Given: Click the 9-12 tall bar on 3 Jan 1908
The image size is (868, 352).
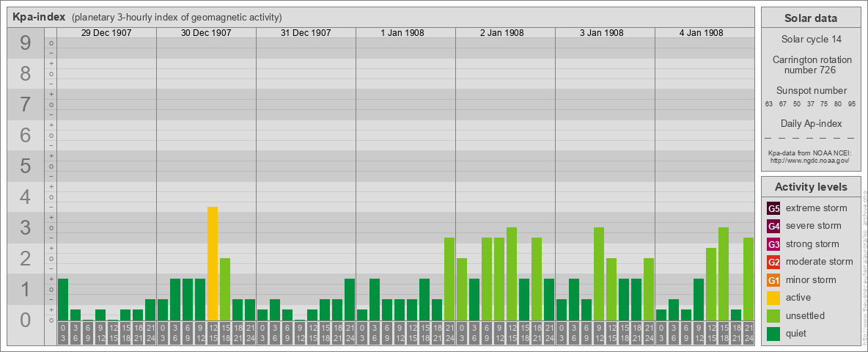Looking at the screenshot, I should tap(598, 274).
